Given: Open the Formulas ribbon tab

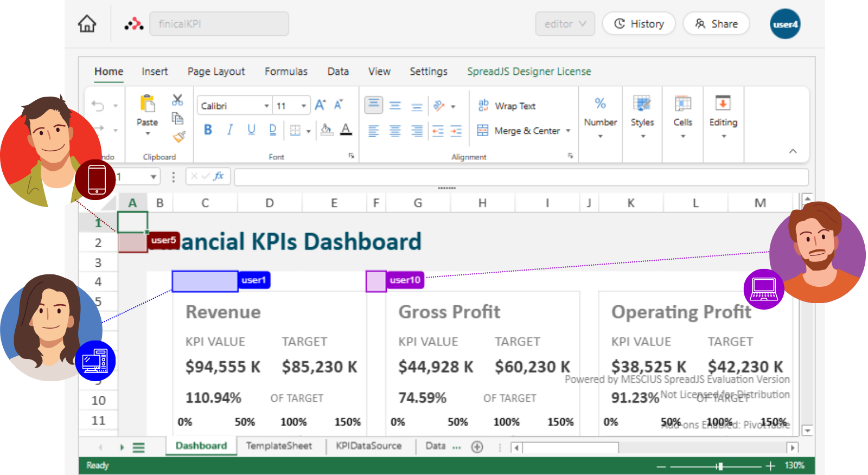Looking at the screenshot, I should click(286, 72).
